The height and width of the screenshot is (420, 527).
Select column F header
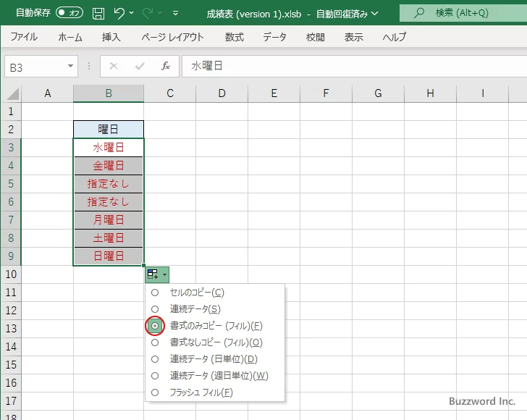click(326, 93)
